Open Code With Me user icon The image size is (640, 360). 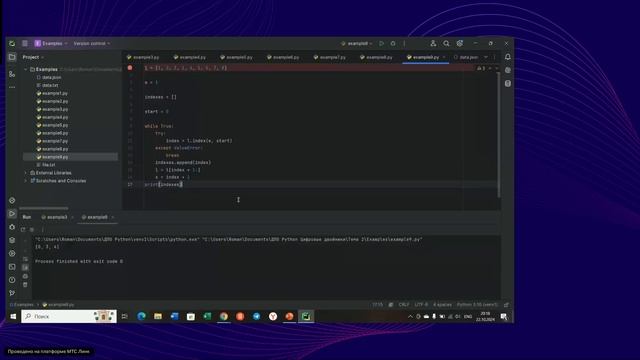click(433, 43)
